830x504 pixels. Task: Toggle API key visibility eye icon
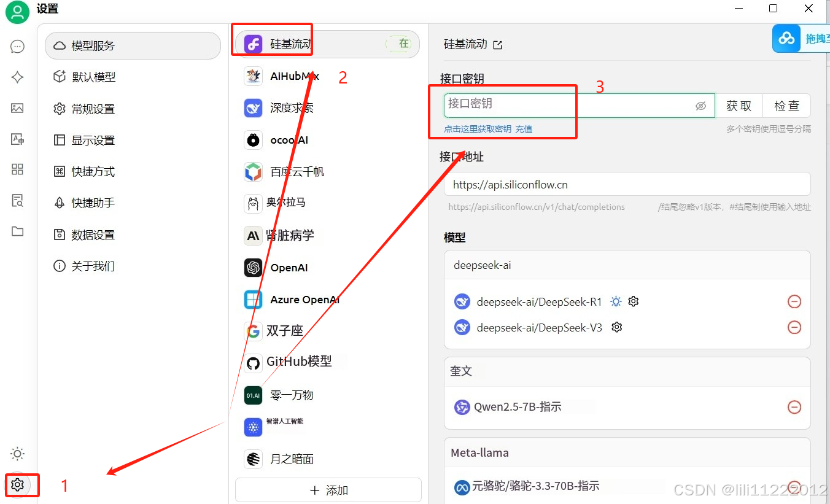tap(701, 106)
